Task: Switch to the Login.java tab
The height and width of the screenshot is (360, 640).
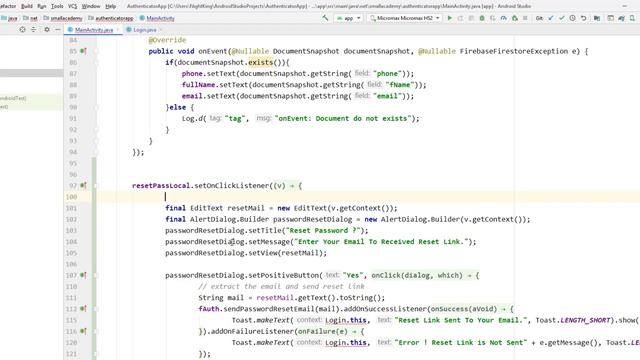Action: click(x=144, y=30)
